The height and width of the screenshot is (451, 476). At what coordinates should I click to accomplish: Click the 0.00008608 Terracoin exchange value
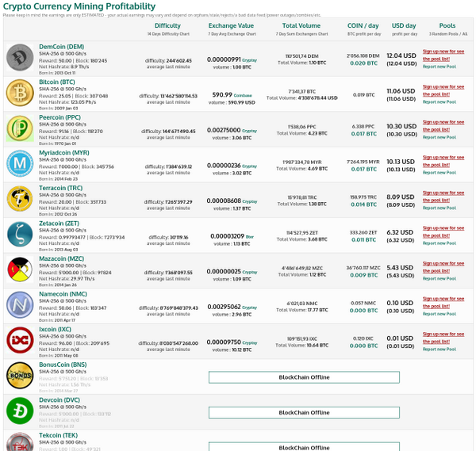point(224,201)
